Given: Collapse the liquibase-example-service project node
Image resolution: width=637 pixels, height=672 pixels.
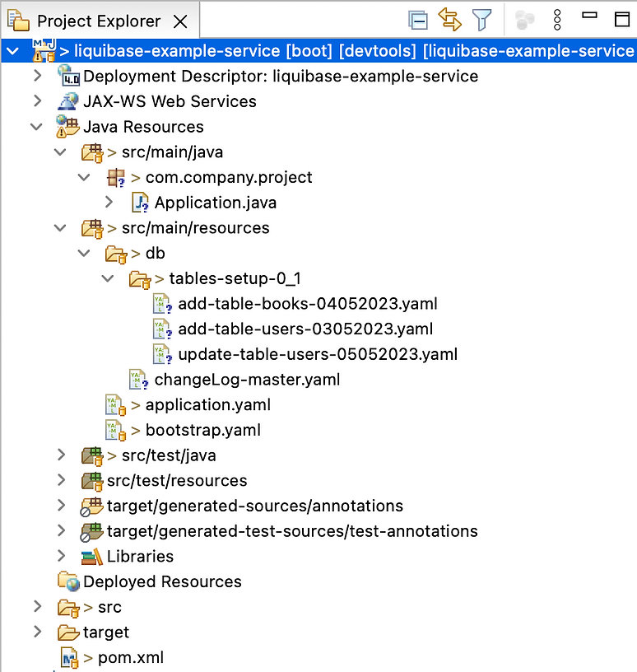Looking at the screenshot, I should [x=12, y=51].
